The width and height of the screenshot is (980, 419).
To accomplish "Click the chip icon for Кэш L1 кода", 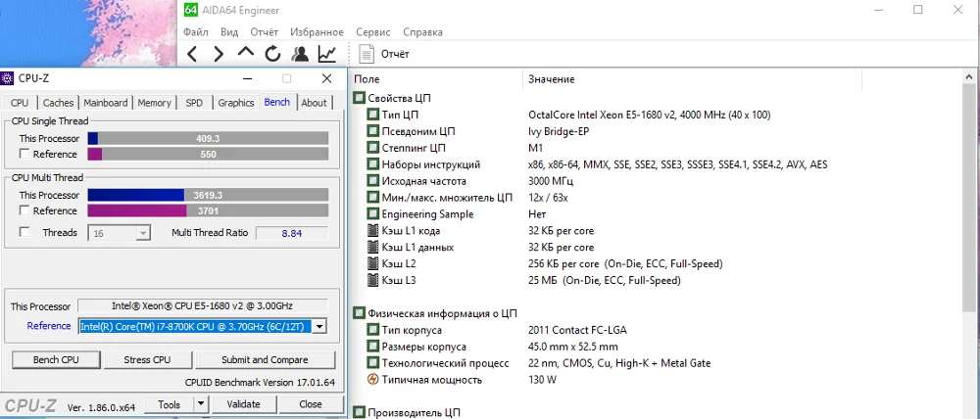I will point(372,230).
